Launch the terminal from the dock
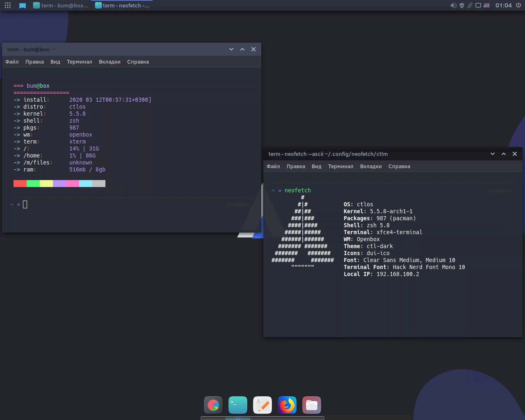The image size is (525, 420). pos(238,405)
